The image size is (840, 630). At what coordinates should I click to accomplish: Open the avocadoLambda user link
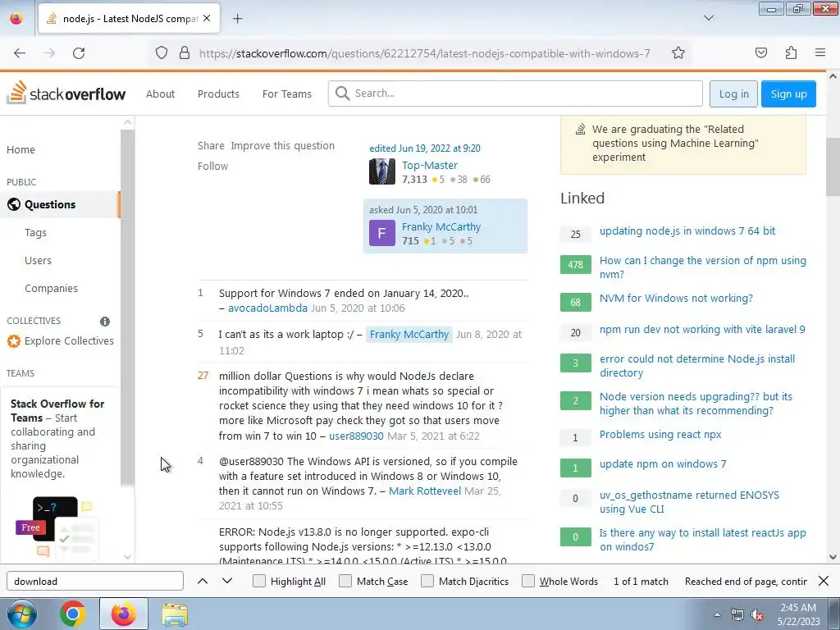pyautogui.click(x=267, y=308)
